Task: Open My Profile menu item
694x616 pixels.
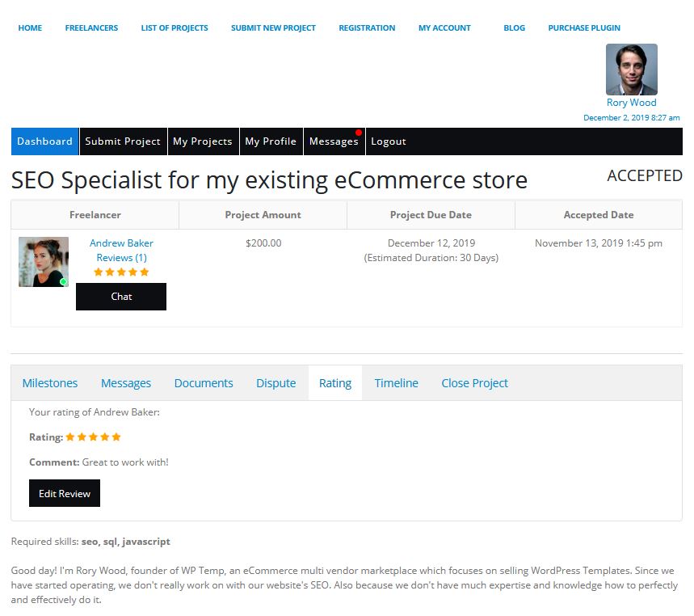Action: click(271, 141)
